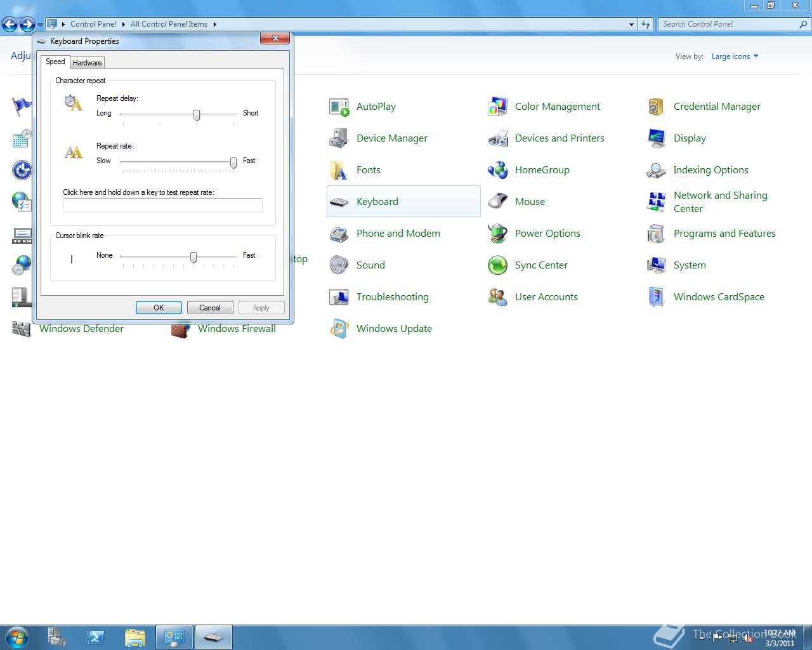
Task: Open the Phone and Modem icon
Action: [x=339, y=234]
